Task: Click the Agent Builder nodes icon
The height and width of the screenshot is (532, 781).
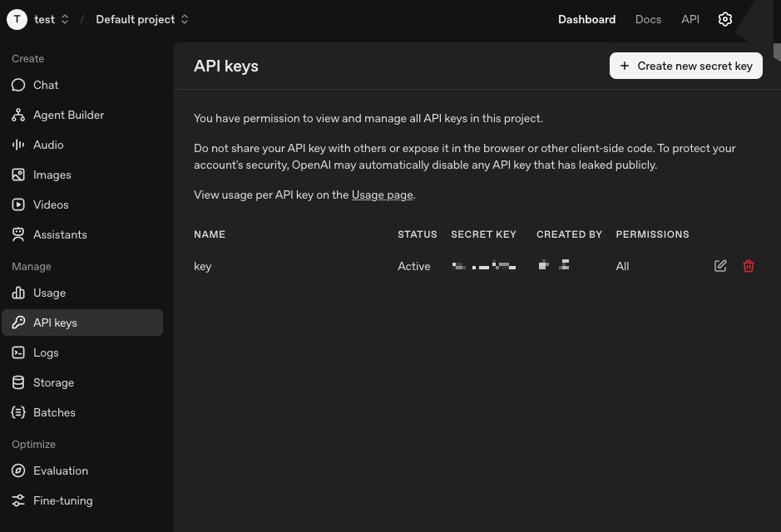Action: [x=18, y=115]
